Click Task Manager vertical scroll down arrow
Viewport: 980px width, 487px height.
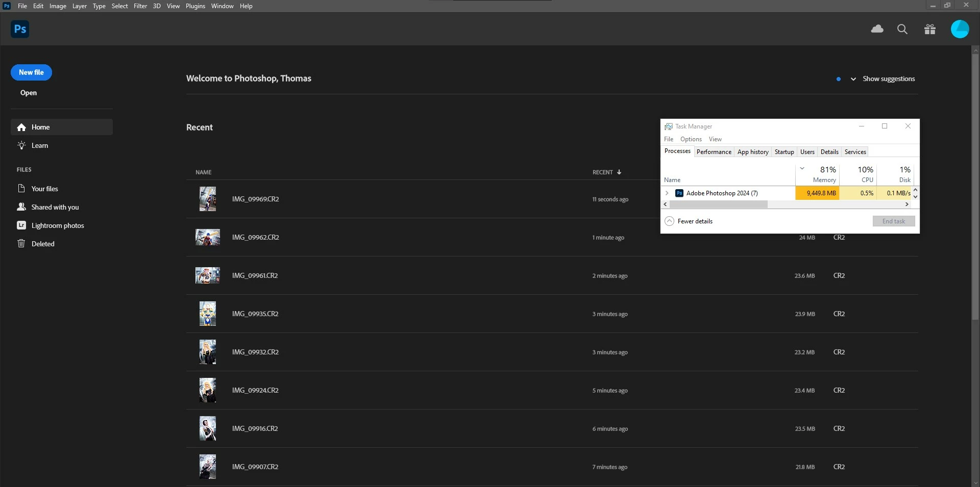click(x=916, y=197)
